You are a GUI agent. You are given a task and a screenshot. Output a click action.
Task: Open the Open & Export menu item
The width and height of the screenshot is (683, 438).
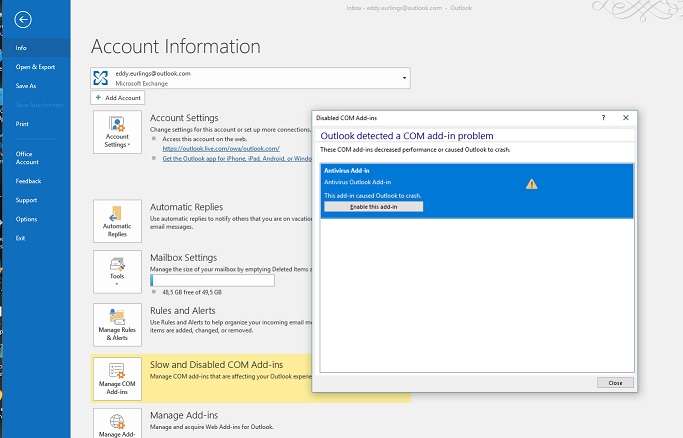click(35, 67)
